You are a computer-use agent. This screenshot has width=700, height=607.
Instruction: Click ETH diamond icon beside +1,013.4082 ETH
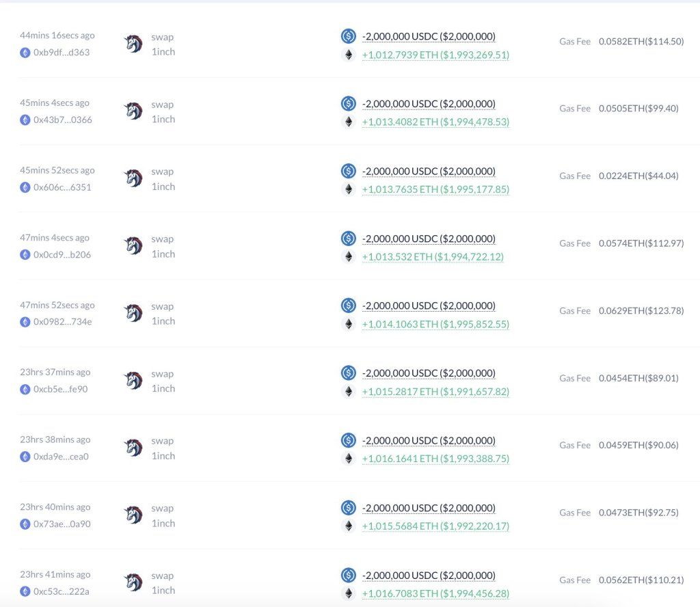(x=349, y=122)
